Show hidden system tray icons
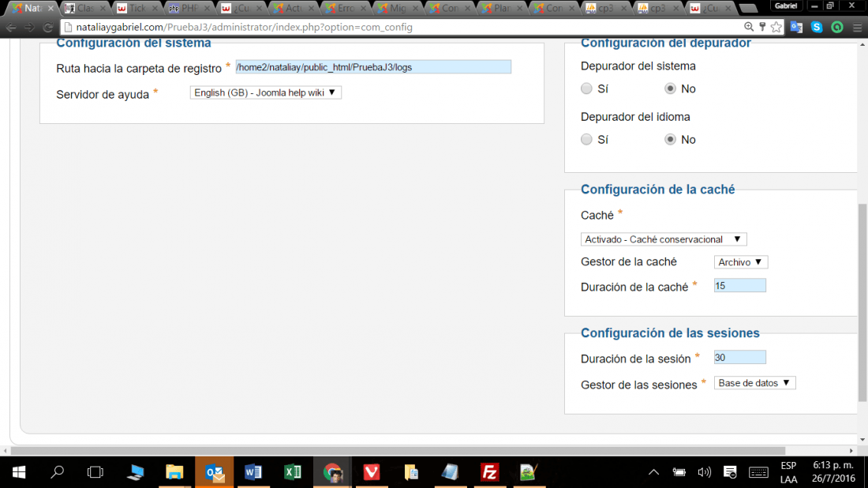Screen dimensions: 868x488 pos(654,472)
